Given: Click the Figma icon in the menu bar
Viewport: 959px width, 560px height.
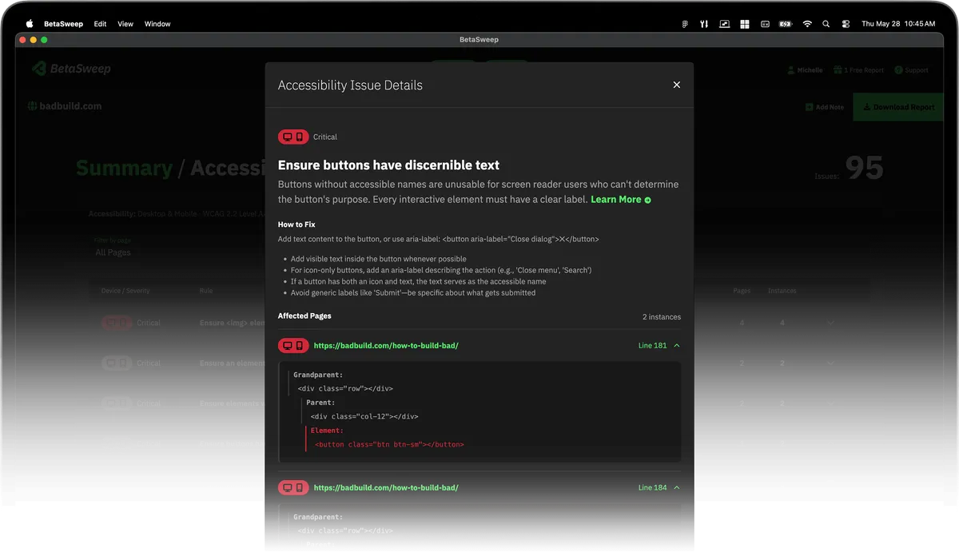Looking at the screenshot, I should (685, 24).
